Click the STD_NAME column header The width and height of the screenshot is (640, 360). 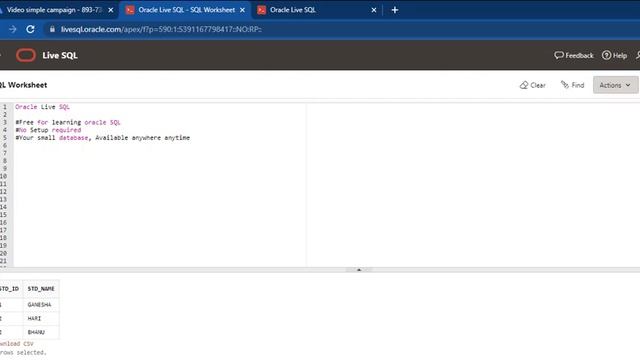41,289
